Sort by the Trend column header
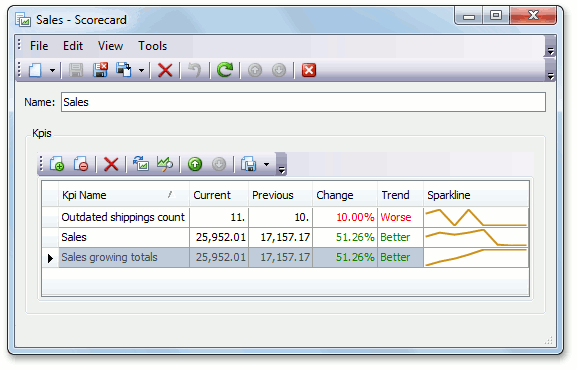Screen dimensions: 577x370 click(400, 195)
